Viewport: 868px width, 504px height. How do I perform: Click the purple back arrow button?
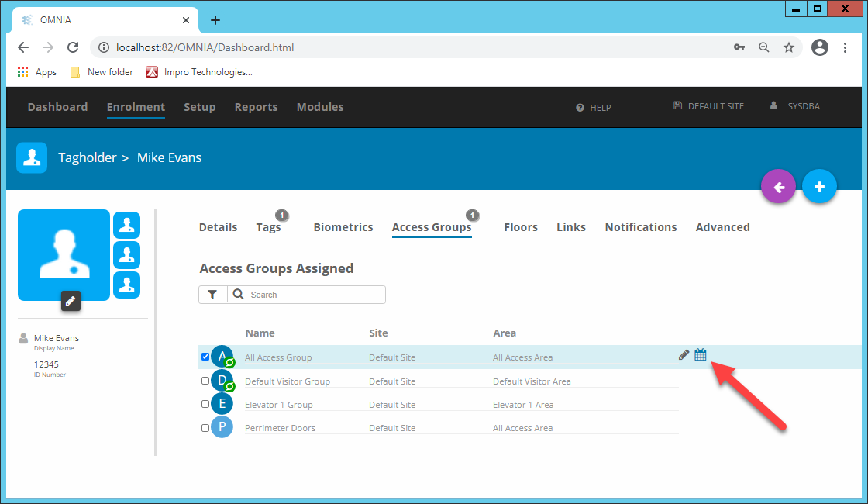(778, 187)
